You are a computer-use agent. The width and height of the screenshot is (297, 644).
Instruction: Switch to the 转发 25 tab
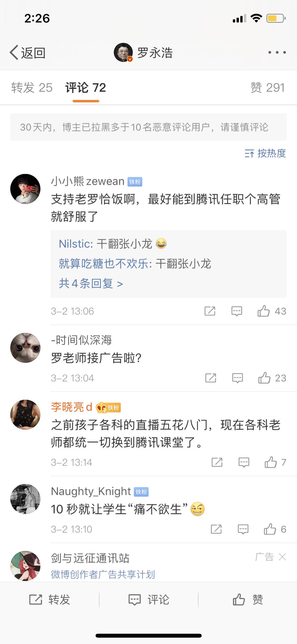coord(32,88)
